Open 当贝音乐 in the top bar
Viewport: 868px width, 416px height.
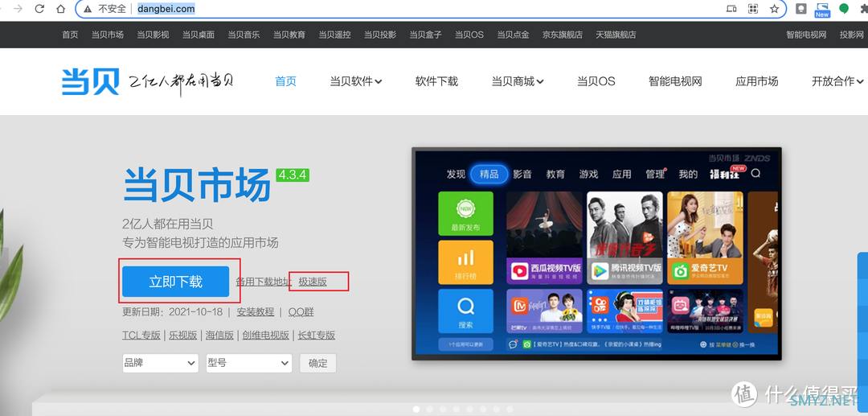244,35
